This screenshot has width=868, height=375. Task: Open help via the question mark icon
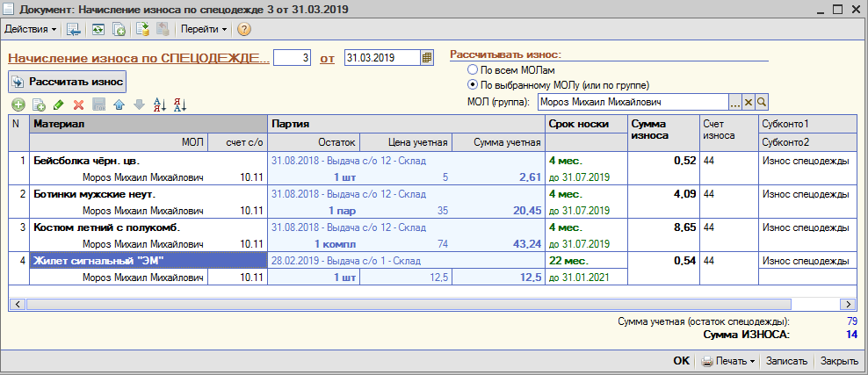pos(244,29)
